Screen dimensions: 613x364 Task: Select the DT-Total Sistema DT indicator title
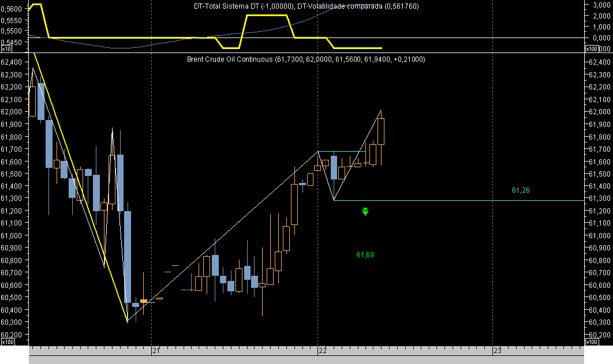tap(306, 6)
